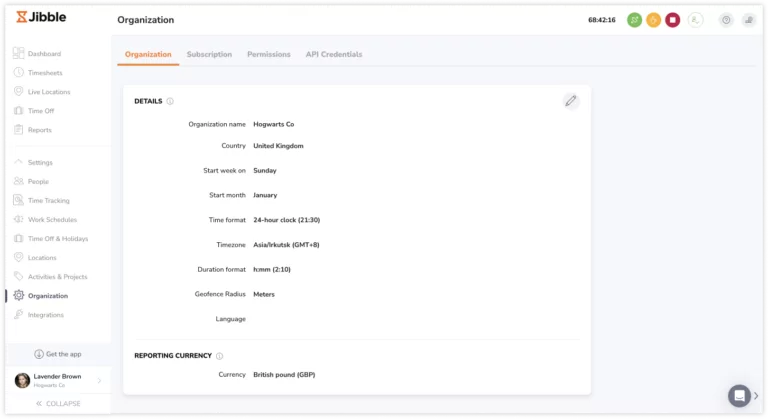Click Meters geofence radius value
The image size is (768, 419).
[x=264, y=295]
